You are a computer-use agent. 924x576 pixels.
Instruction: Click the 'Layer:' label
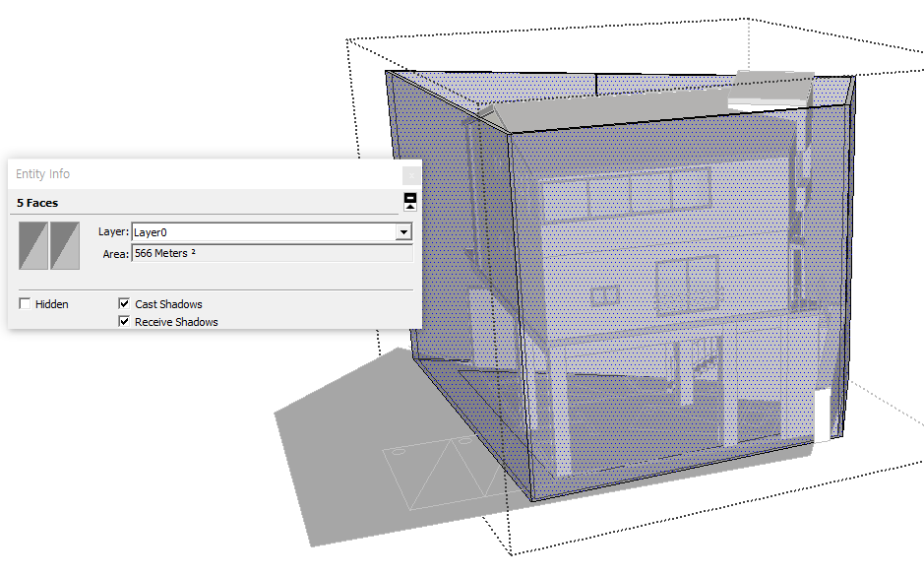[113, 231]
